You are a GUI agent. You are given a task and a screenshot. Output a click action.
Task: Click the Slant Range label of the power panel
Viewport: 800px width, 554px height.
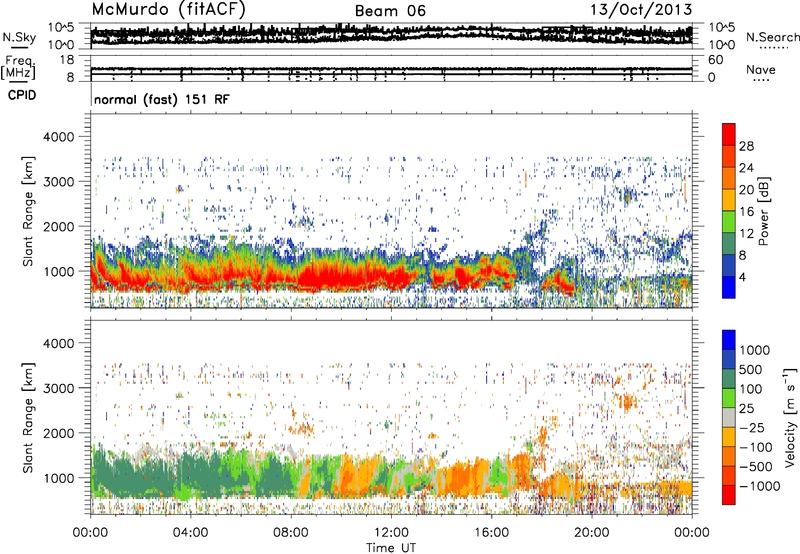point(28,211)
